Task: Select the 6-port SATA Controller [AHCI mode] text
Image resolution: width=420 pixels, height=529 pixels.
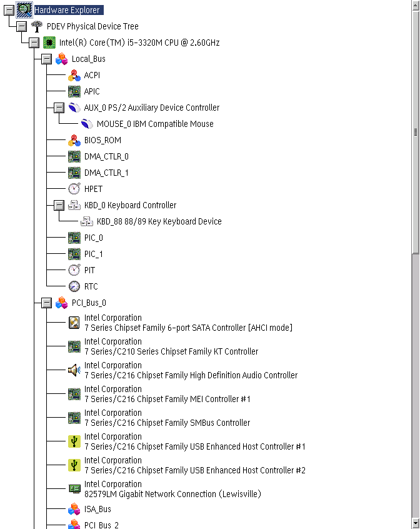Action: pos(188,328)
